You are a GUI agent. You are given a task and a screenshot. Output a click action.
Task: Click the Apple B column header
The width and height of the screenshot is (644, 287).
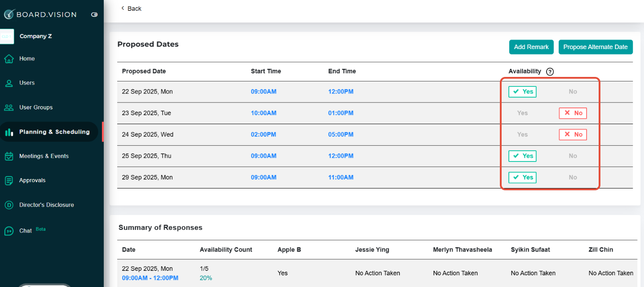(x=289, y=250)
